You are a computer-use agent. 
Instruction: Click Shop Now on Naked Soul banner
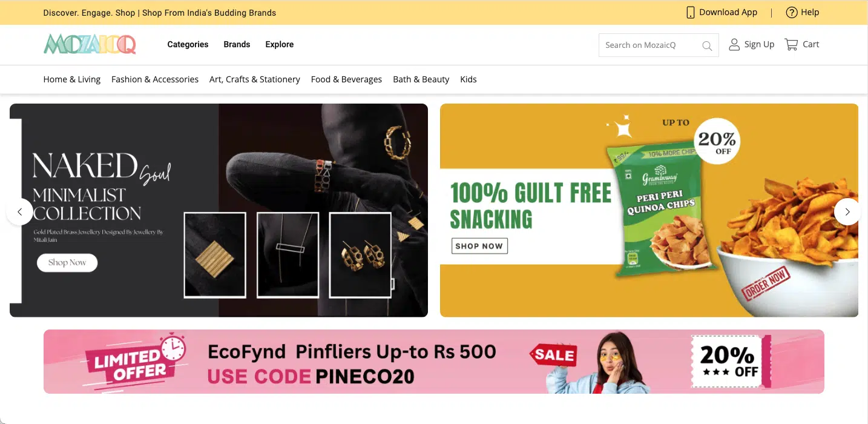pos(67,262)
